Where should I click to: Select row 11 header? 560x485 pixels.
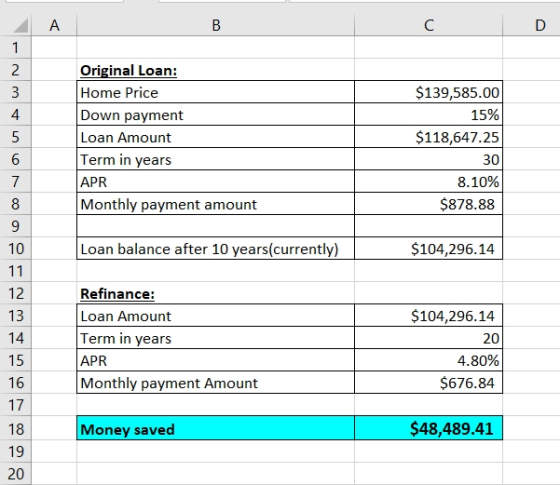[x=16, y=271]
